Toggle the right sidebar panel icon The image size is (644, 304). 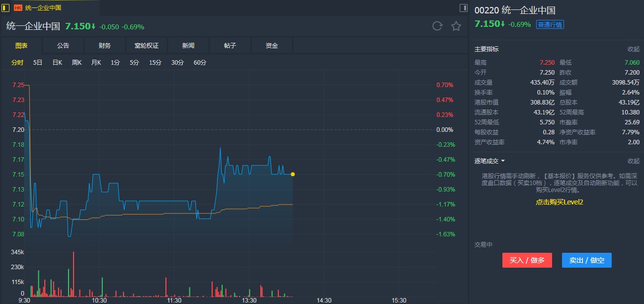pyautogui.click(x=463, y=7)
